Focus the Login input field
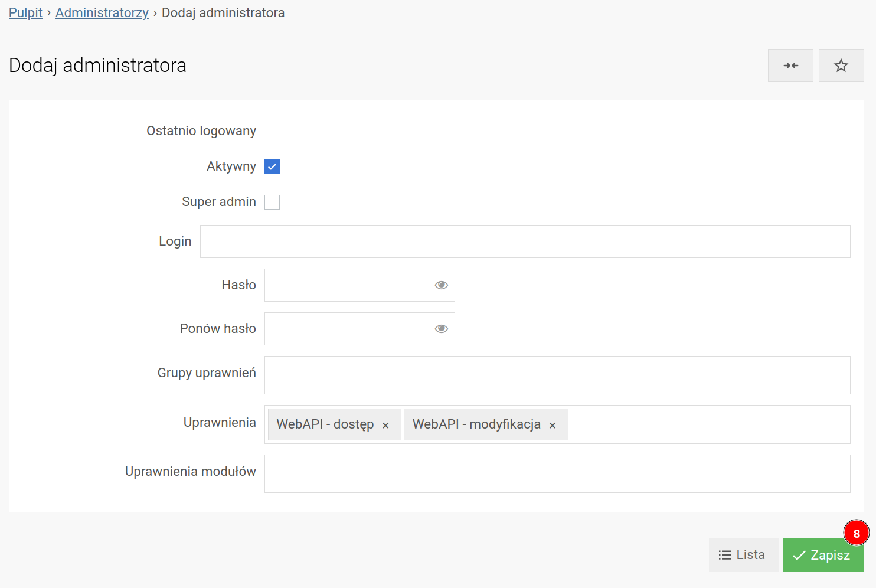Image resolution: width=876 pixels, height=588 pixels. [525, 241]
